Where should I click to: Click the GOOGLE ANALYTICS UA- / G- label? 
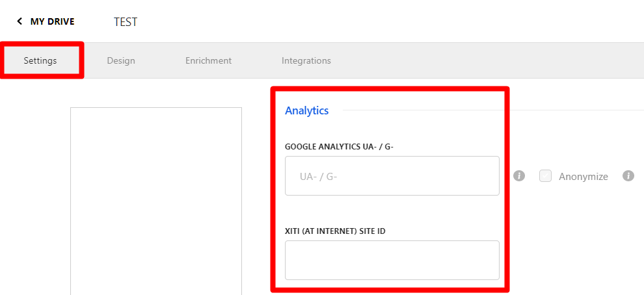[340, 146]
